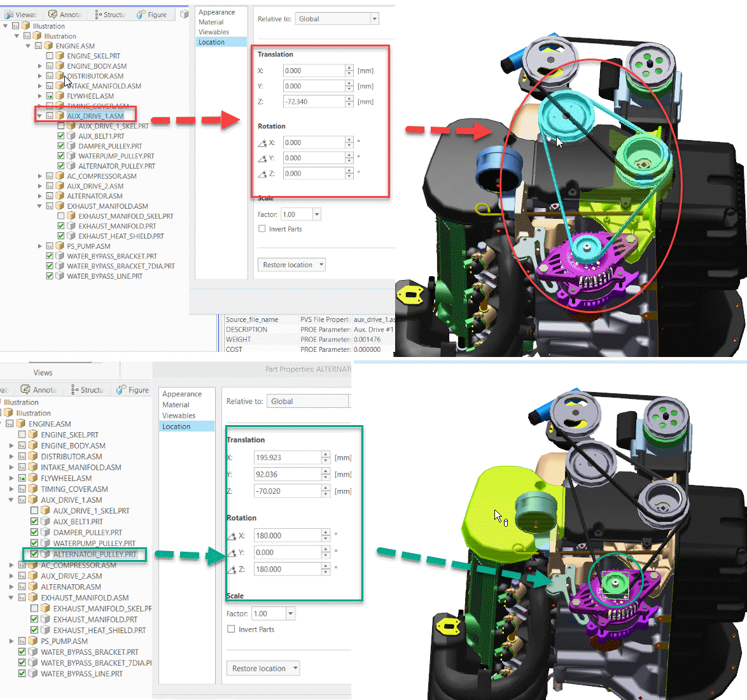The width and height of the screenshot is (747, 700).
Task: Toggle visibility checkbox for AUX_BELT1.PRT
Action: pos(60,136)
